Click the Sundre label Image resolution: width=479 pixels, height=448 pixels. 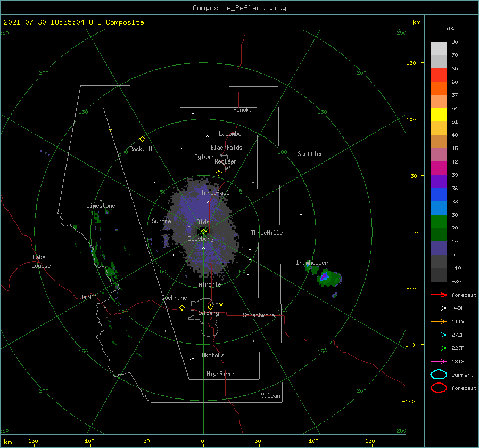161,221
